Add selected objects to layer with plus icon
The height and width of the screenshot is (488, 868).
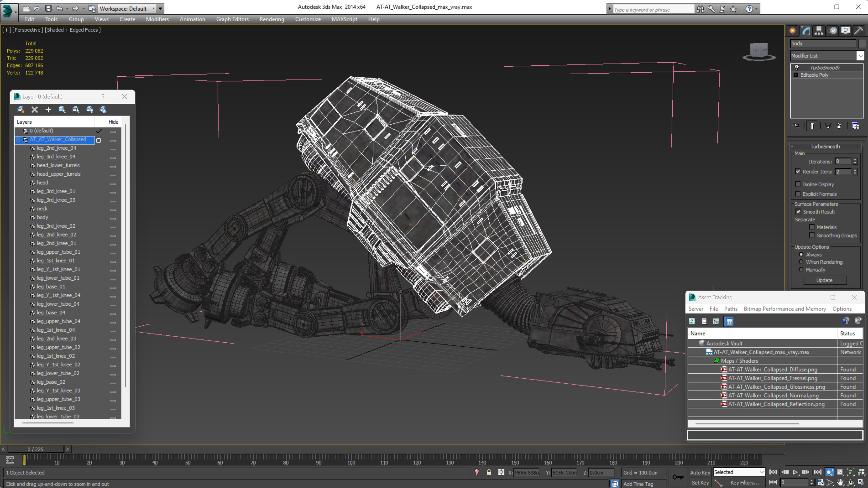point(48,109)
